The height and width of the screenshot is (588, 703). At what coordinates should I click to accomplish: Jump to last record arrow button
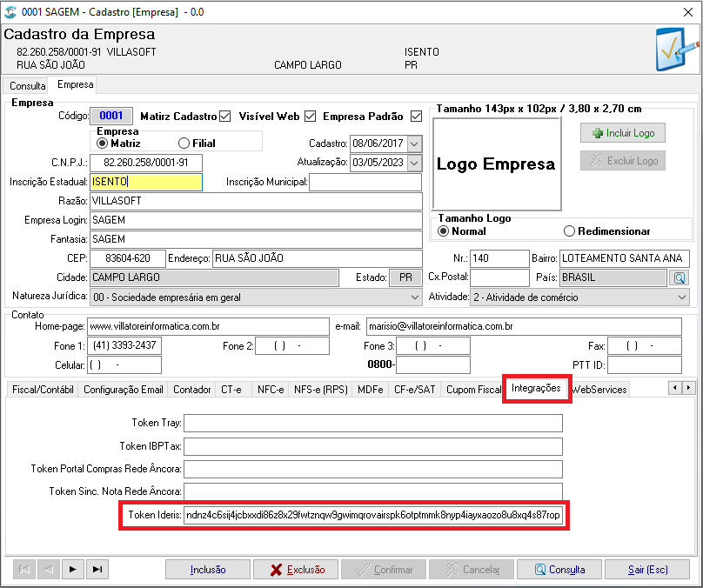97,570
